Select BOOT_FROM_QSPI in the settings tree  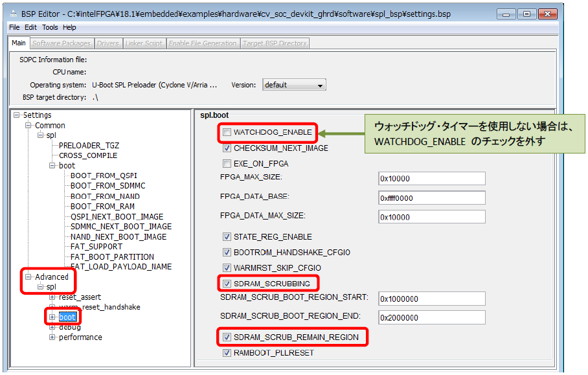coord(104,176)
